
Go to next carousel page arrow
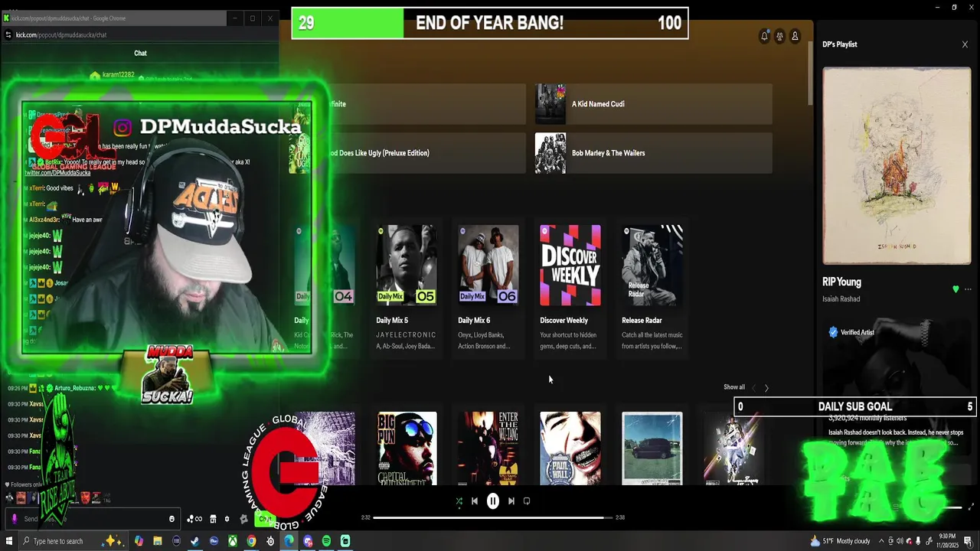766,388
